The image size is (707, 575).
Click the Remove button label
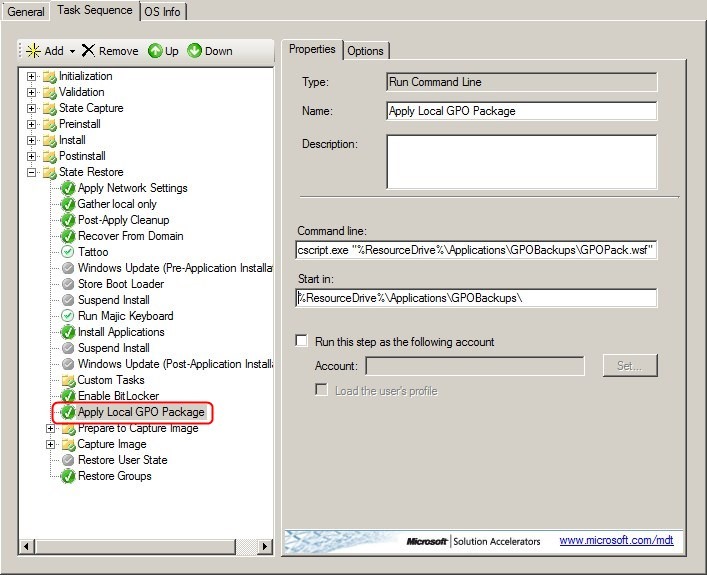[x=119, y=51]
